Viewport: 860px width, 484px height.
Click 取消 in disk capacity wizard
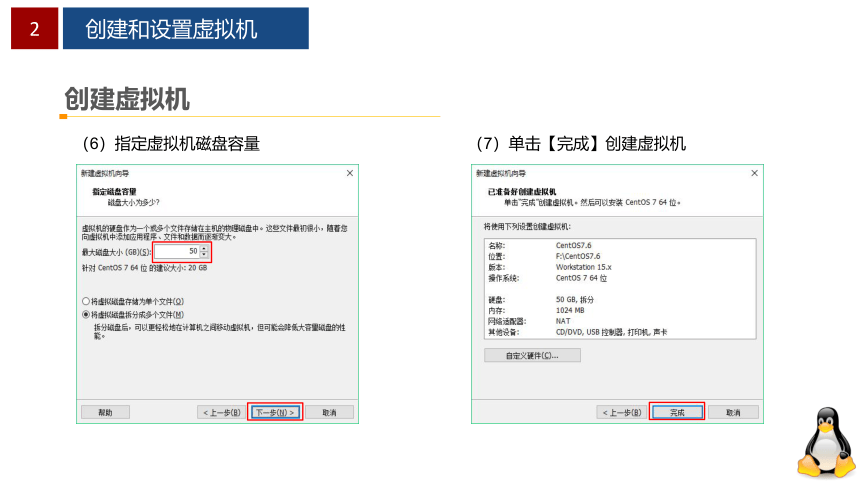pyautogui.click(x=329, y=412)
